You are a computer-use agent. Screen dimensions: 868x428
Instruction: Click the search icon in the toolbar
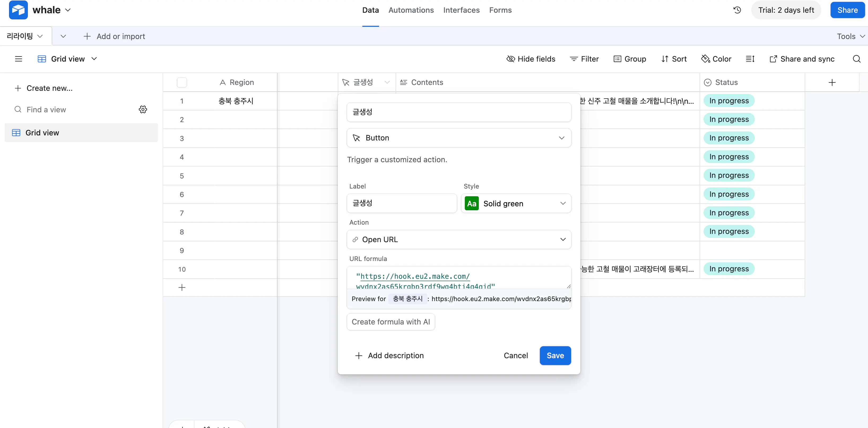(857, 59)
